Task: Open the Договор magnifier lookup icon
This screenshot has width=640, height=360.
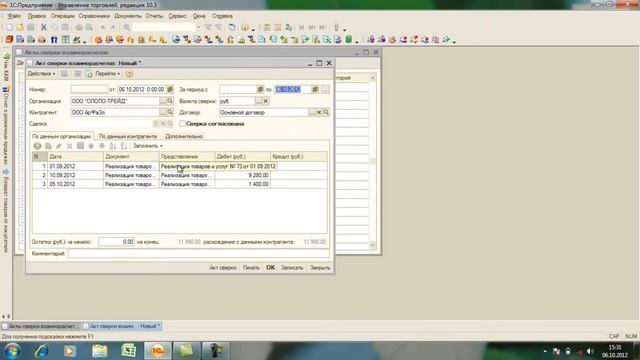Action: (326, 112)
